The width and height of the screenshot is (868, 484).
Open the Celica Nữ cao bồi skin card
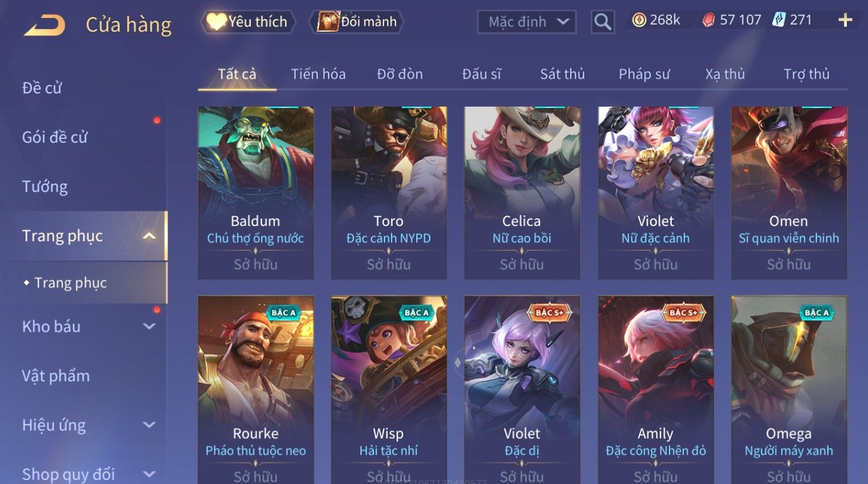pyautogui.click(x=522, y=193)
